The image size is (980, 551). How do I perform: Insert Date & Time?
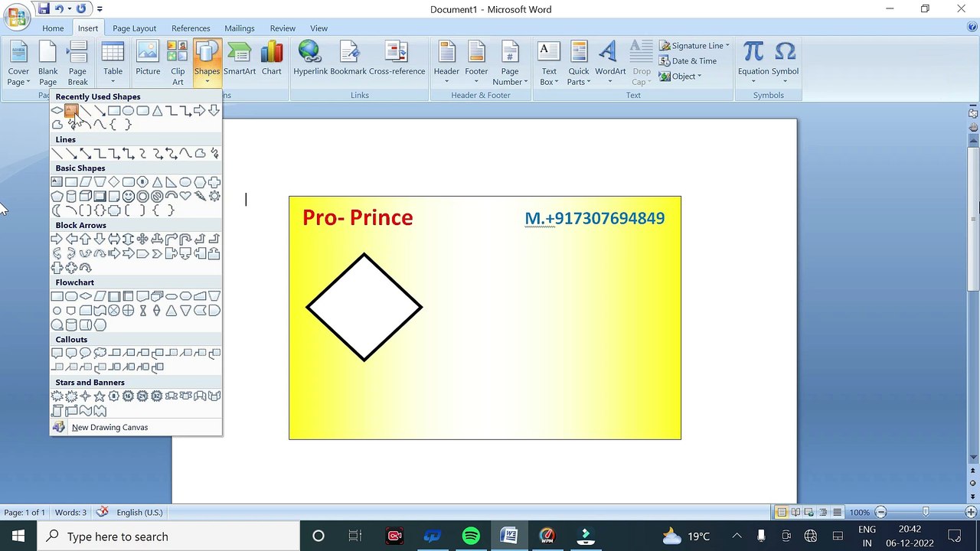click(688, 61)
